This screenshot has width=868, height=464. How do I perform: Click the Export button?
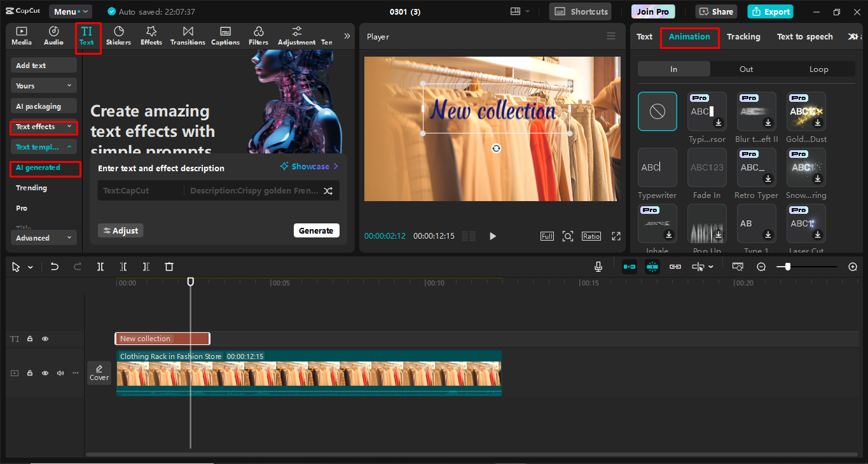pos(770,11)
